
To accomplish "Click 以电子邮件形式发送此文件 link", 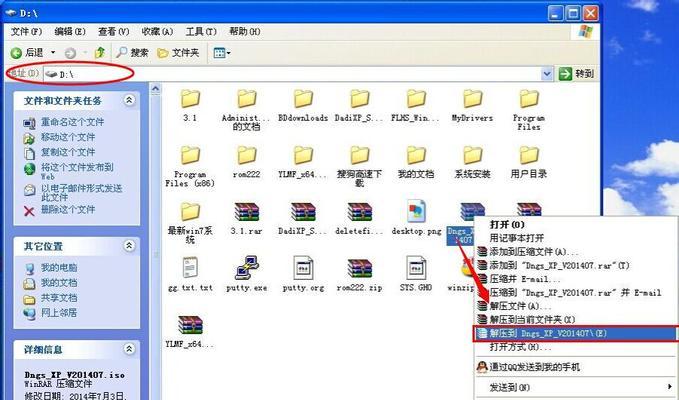I will (x=81, y=193).
